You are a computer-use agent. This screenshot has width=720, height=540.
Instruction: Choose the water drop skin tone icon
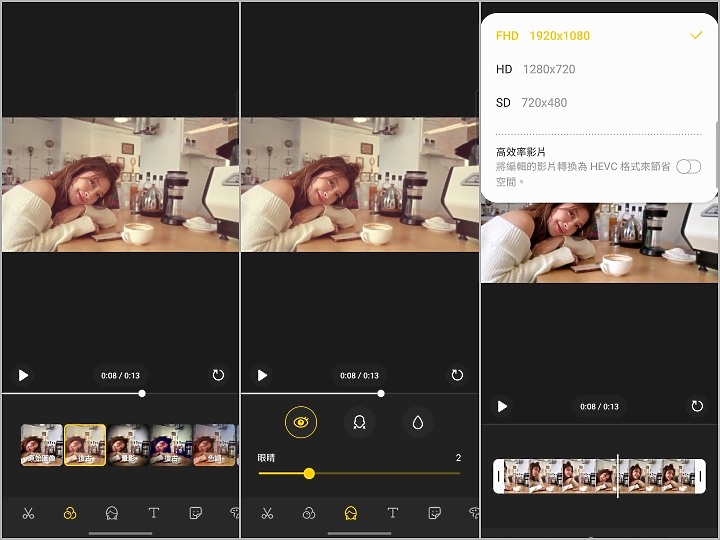pos(417,423)
